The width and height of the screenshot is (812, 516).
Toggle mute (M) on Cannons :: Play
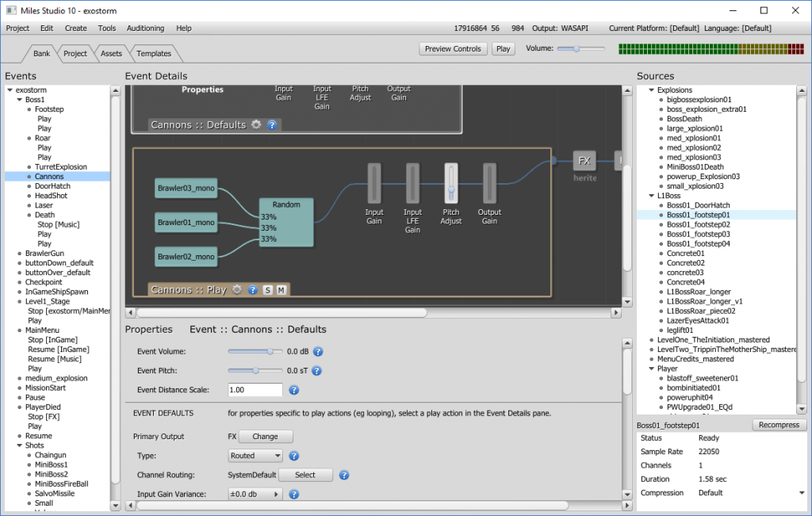[281, 290]
